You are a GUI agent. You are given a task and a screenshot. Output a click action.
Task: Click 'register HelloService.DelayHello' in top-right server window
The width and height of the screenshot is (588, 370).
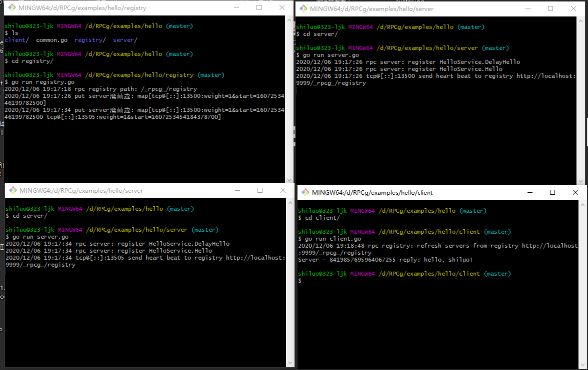tap(464, 62)
